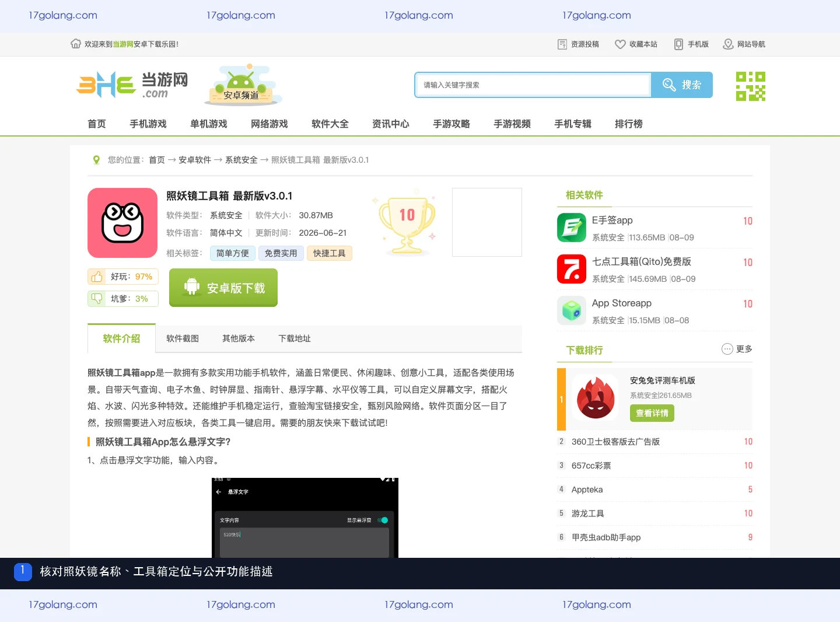Open the 网络游戏 nav item
This screenshot has height=622, width=840.
[269, 124]
